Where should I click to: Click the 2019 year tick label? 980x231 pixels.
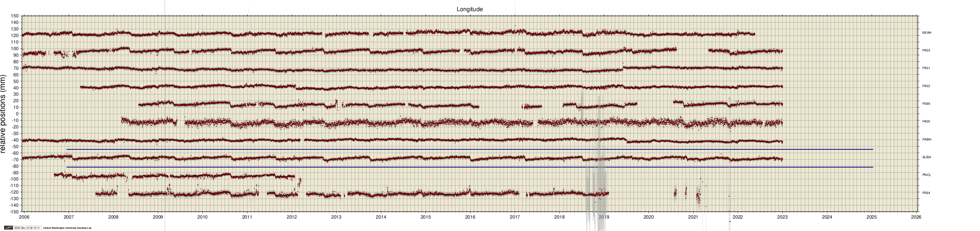[x=604, y=217]
